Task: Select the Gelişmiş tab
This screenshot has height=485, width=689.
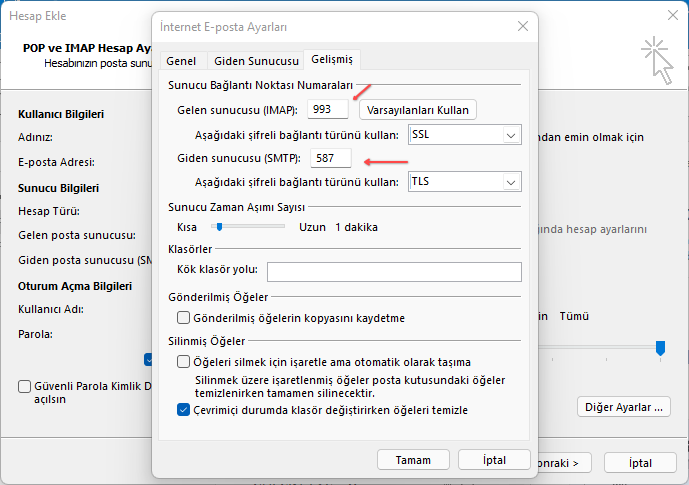Action: (x=330, y=60)
